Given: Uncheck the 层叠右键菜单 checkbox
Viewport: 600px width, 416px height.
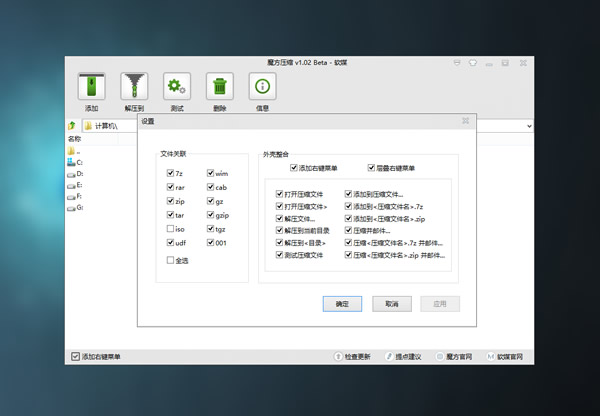Looking at the screenshot, I should 372,167.
